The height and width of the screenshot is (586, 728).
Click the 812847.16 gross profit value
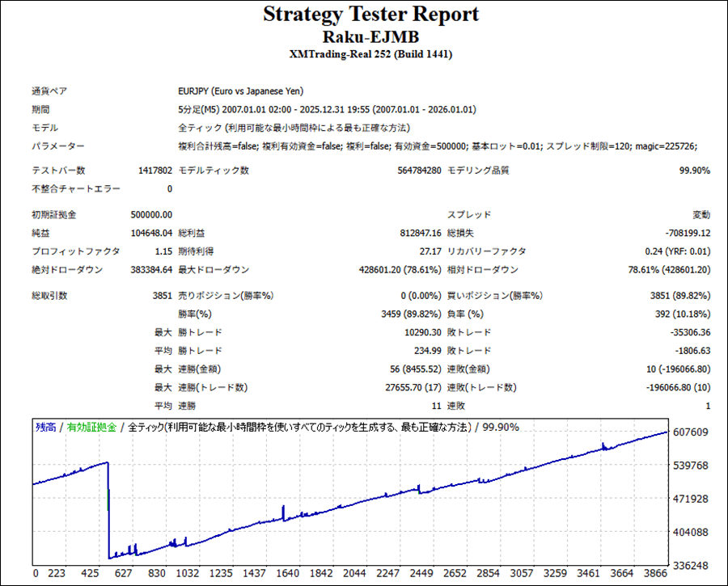[x=421, y=233]
